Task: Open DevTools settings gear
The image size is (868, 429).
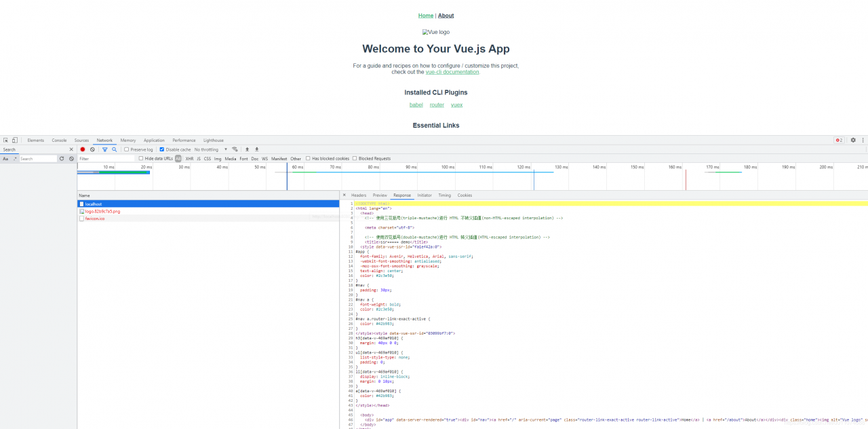Action: (853, 140)
